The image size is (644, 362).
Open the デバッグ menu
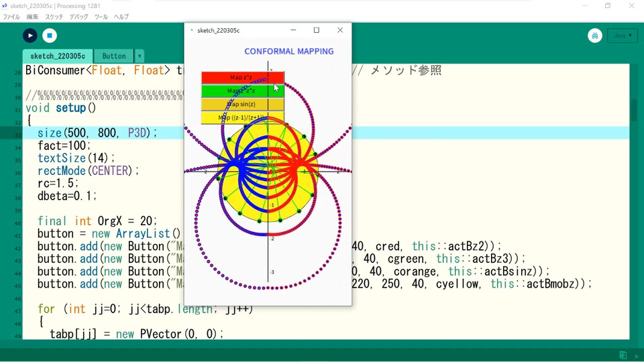(x=78, y=17)
